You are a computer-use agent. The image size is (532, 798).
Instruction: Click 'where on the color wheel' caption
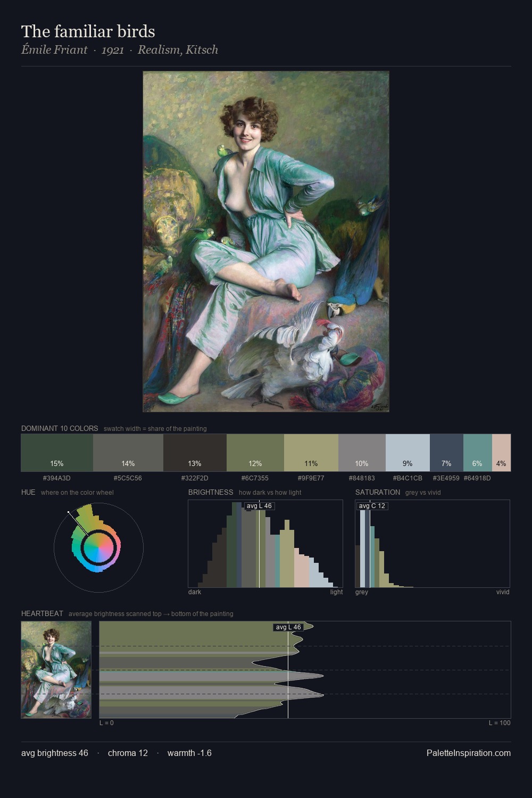[x=77, y=492]
